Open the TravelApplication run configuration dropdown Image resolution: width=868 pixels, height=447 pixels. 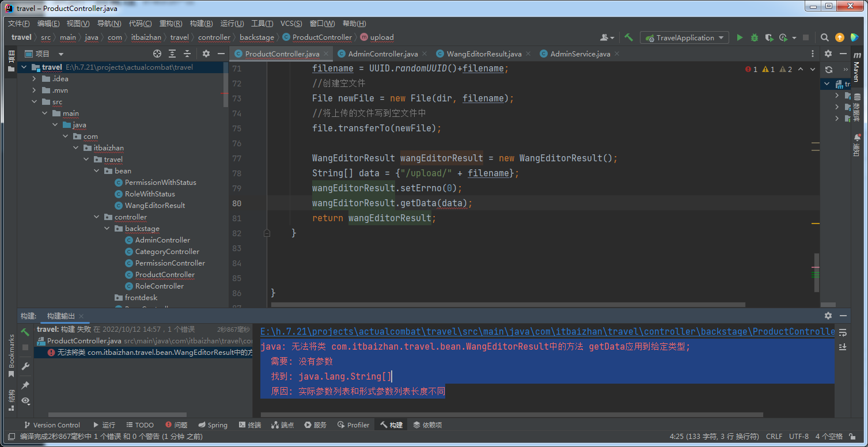pos(685,37)
